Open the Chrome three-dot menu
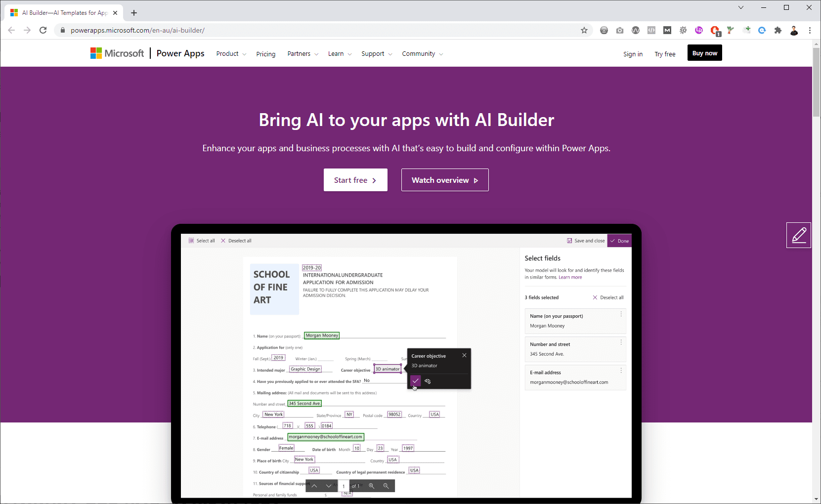821x504 pixels. (810, 30)
